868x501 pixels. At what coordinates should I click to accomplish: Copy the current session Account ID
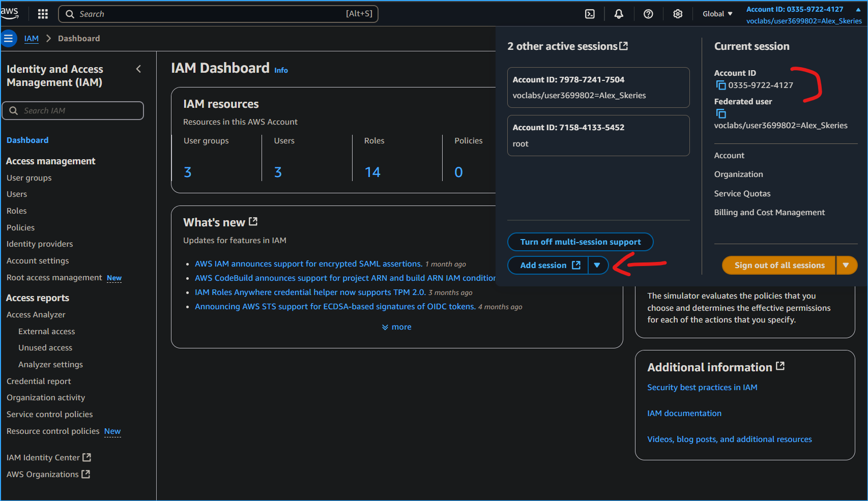721,85
